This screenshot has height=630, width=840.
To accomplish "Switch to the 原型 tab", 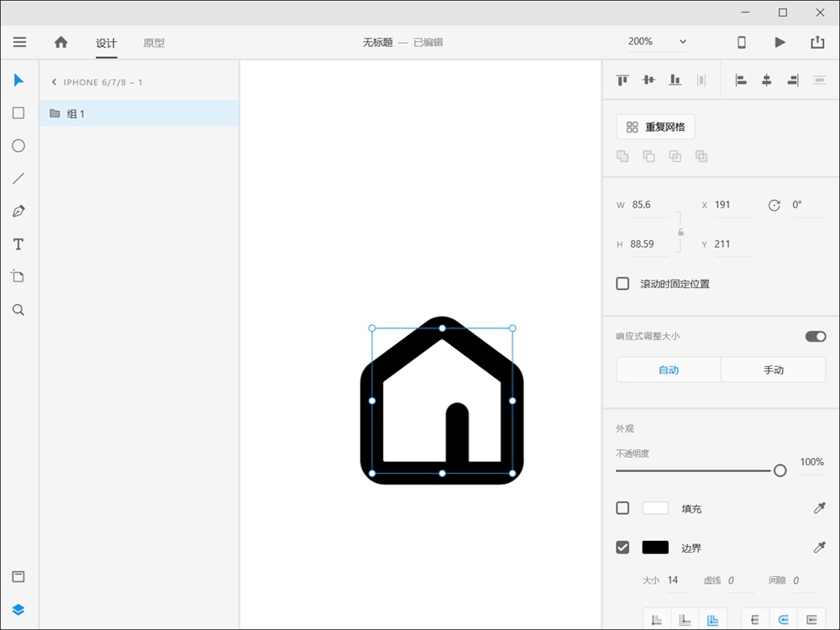I will click(x=154, y=42).
